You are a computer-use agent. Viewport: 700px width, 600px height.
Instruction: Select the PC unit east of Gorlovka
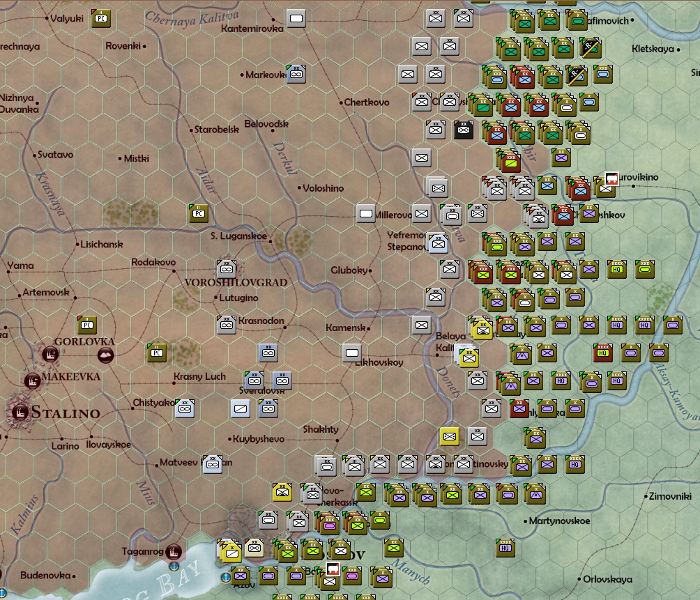click(157, 353)
